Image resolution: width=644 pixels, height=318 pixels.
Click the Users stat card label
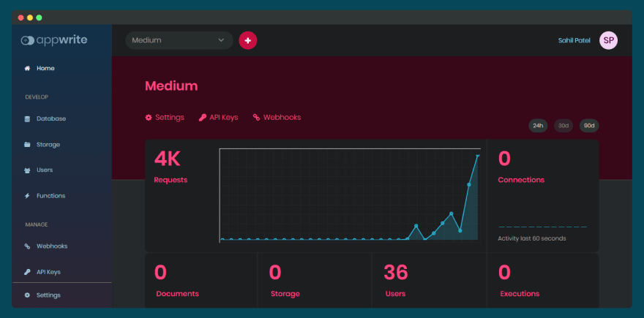pyautogui.click(x=395, y=294)
